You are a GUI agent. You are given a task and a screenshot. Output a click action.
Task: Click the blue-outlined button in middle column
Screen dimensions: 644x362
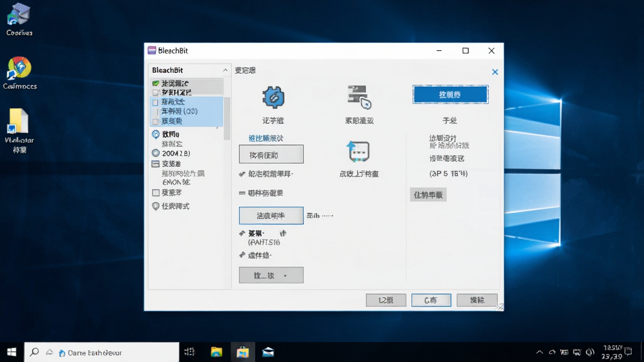[271, 216]
